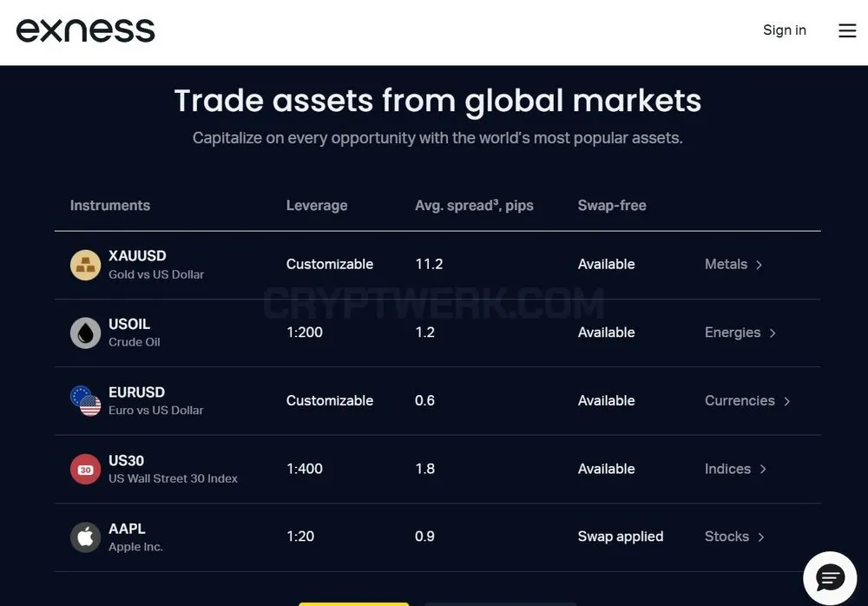
Task: Click the USOIL crude oil drop icon
Action: [x=85, y=333]
